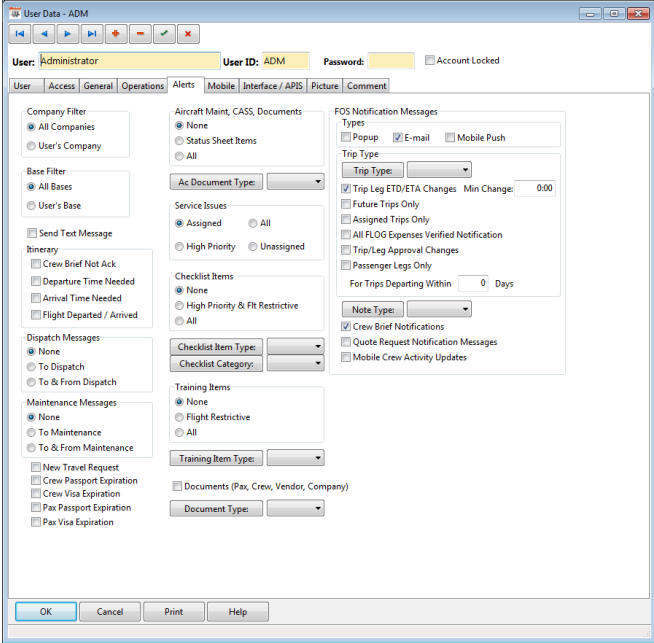Viewport: 654px width, 643px height.
Task: Select Flight Restrictive training items
Action: pos(179,417)
